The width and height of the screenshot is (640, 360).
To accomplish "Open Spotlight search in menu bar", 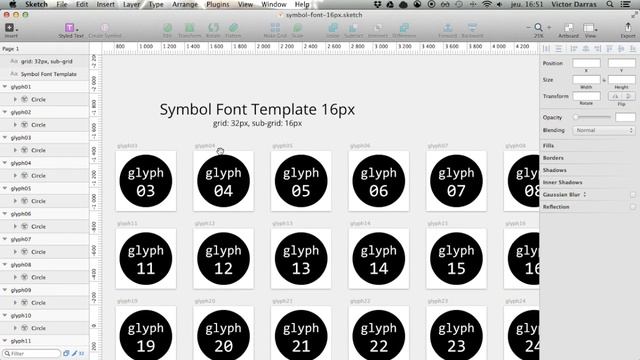I will (x=609, y=4).
